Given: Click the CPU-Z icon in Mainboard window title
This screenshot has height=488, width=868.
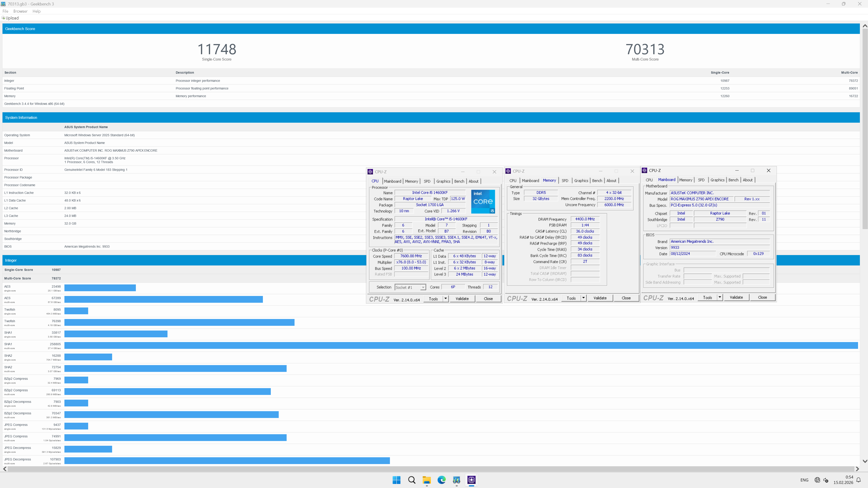Looking at the screenshot, I should (645, 170).
